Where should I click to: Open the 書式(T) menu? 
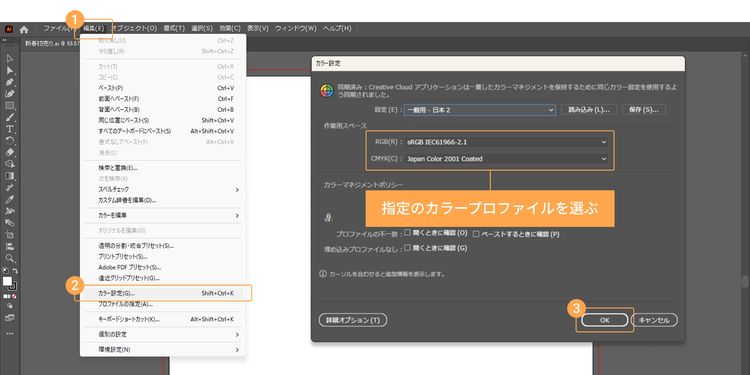174,29
